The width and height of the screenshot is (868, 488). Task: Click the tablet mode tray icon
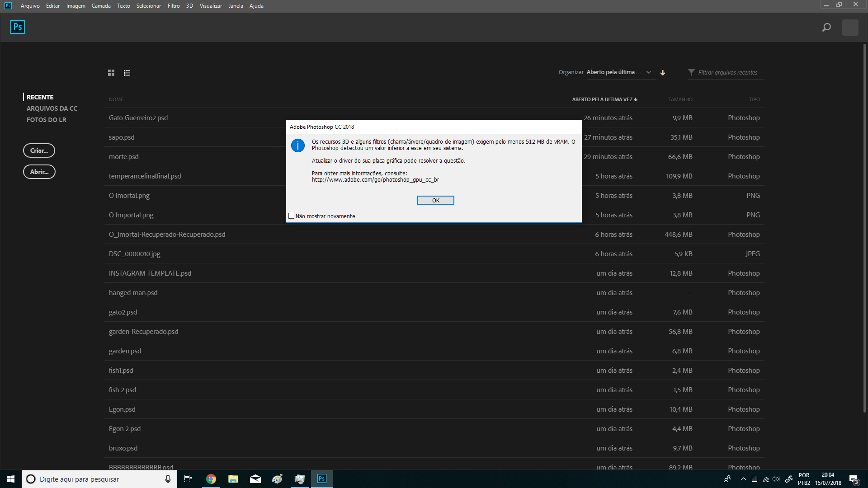coord(755,479)
